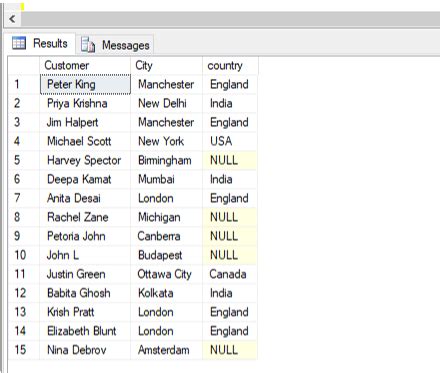Click Manchester city in Jim Halpert row

click(x=166, y=122)
